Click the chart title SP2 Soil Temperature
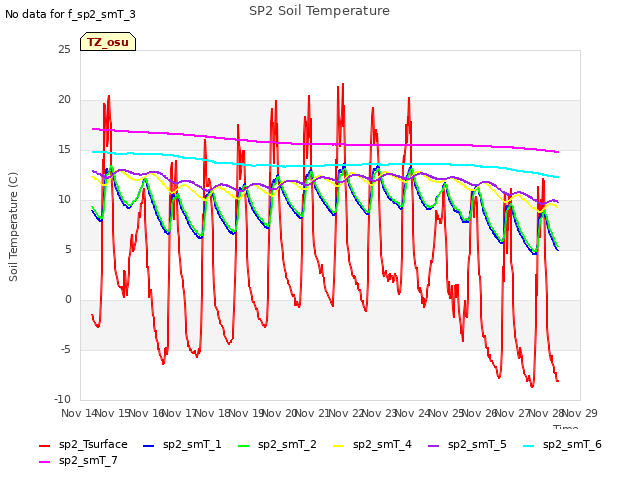This screenshot has height=480, width=640. click(319, 11)
